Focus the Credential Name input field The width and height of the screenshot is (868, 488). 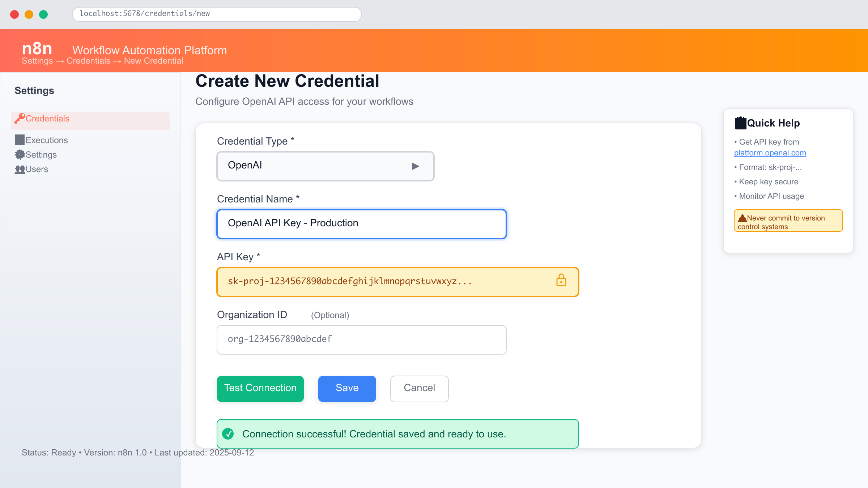tap(362, 224)
